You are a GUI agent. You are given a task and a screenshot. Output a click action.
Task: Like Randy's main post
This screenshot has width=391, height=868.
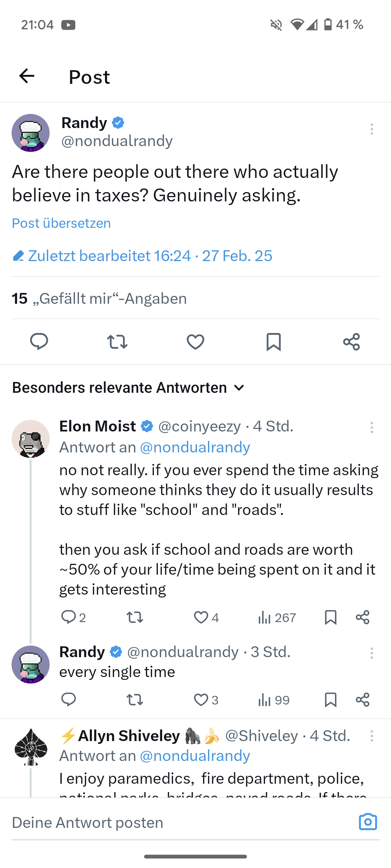tap(195, 341)
